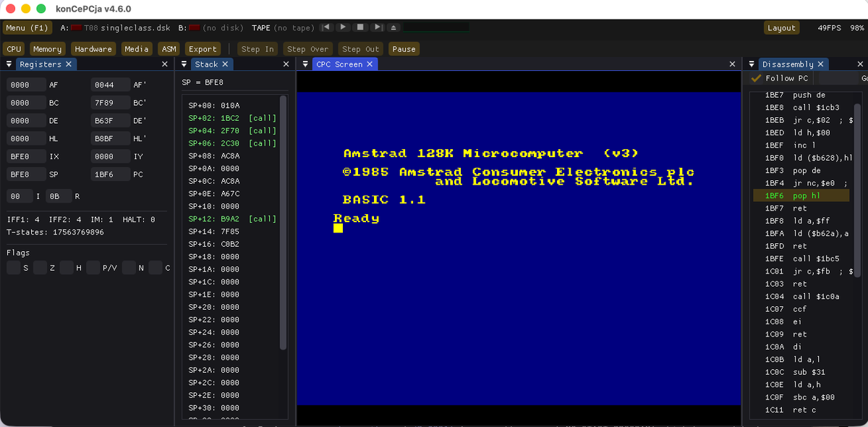Edit the BC' register field
This screenshot has height=427, width=868.
click(x=111, y=103)
